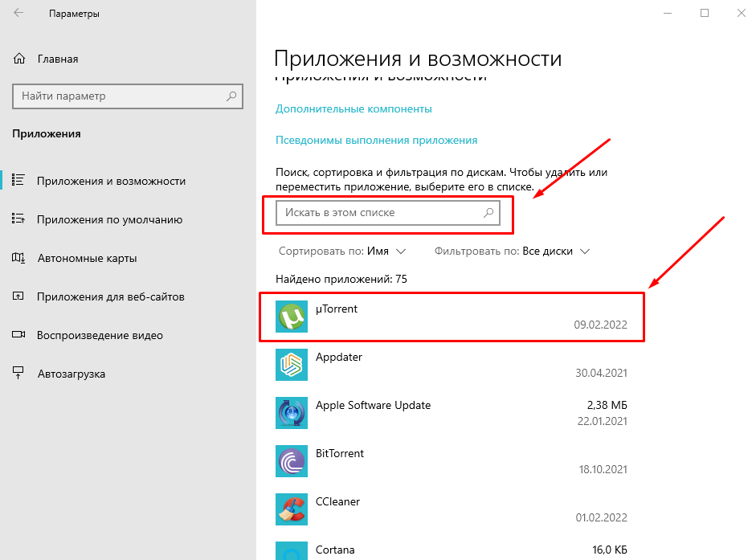
Task: Click the Автозагрузка sidebar icon
Action: 18,373
